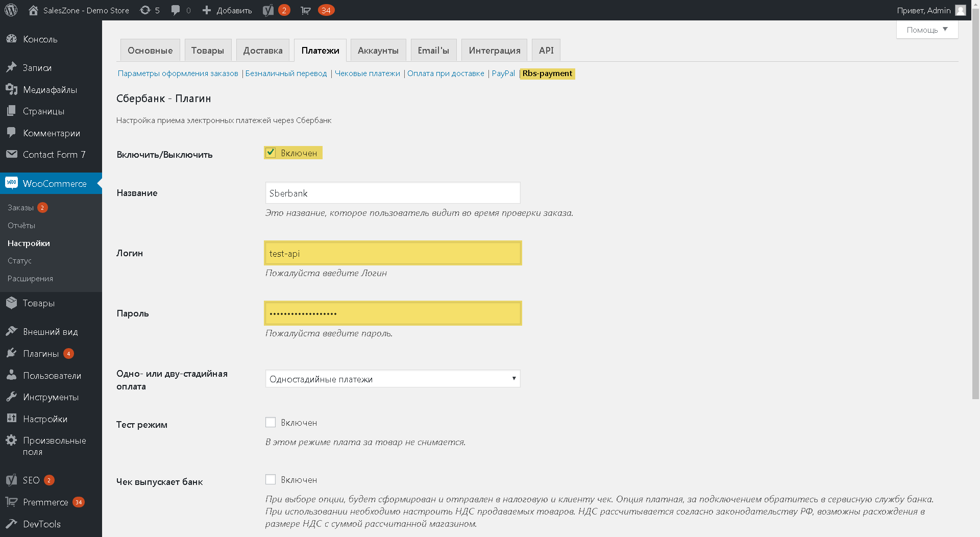Click the WooCommerce woo icon
The height and width of the screenshot is (537, 980).
tap(11, 183)
